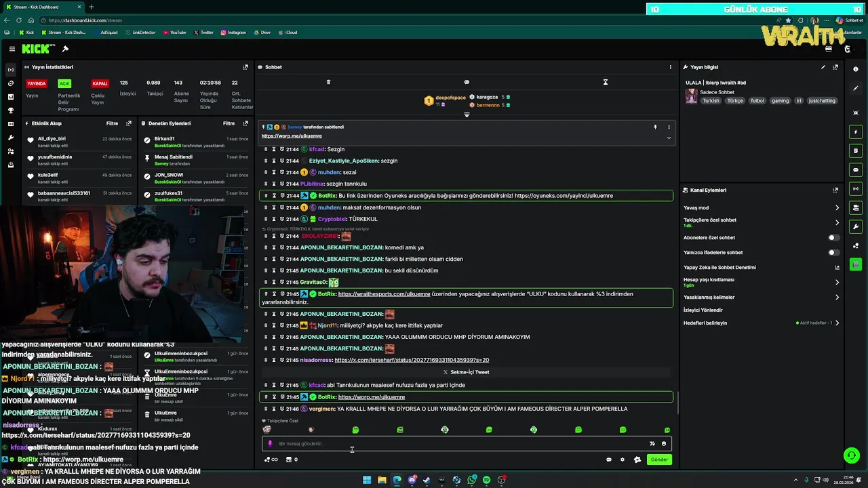Open the trash icon tab at top of chat
Image resolution: width=868 pixels, height=488 pixels.
pos(328,82)
